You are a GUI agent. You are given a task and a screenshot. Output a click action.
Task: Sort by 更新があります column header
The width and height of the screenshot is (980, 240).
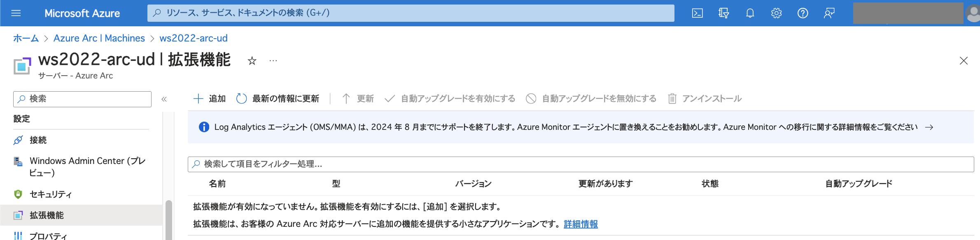tap(606, 184)
